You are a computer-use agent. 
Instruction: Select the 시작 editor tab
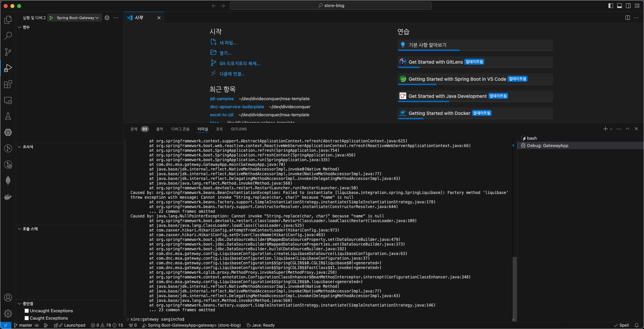144,18
